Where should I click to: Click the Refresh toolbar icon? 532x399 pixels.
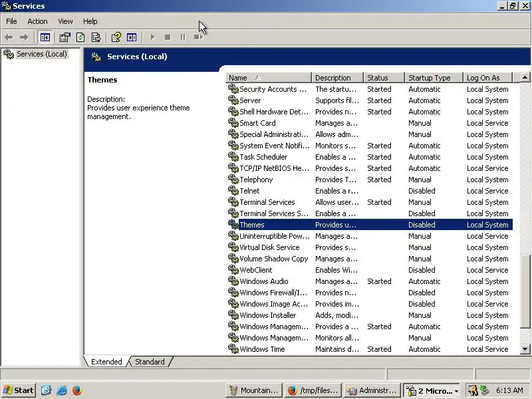80,37
